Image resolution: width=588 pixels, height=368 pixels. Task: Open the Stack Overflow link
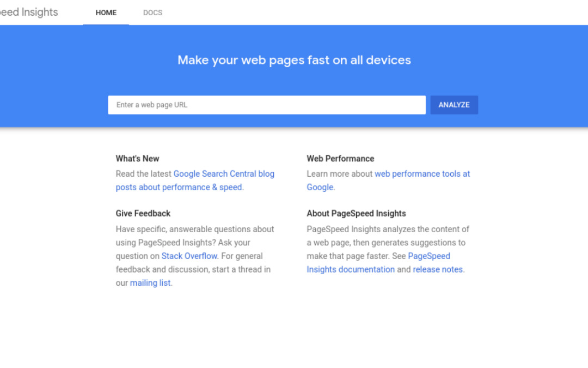point(189,256)
